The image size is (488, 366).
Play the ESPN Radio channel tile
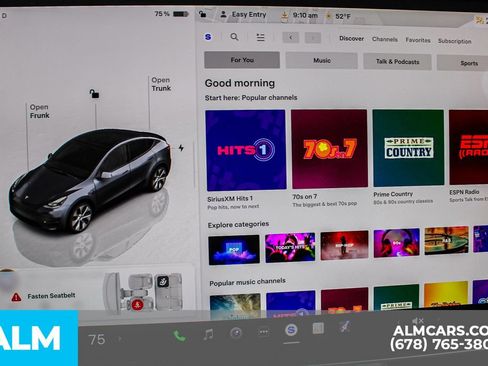(x=469, y=147)
